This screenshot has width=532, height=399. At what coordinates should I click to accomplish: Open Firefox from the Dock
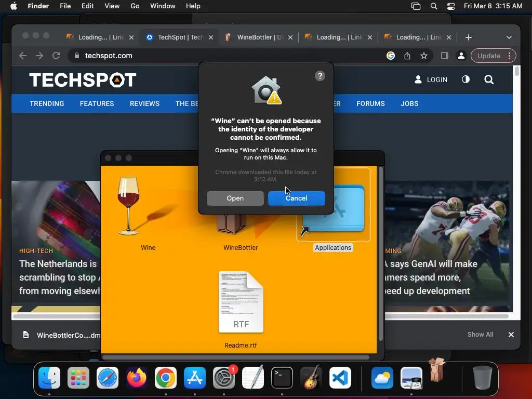pos(137,378)
